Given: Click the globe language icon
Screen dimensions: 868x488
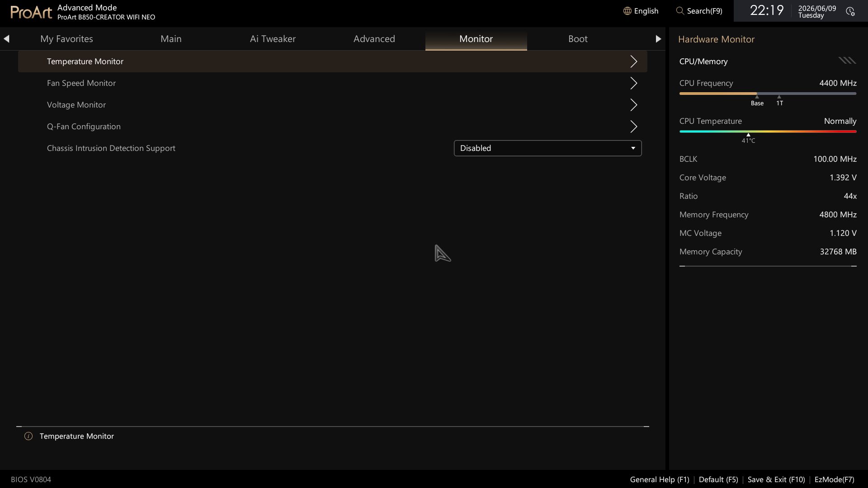Looking at the screenshot, I should (x=627, y=11).
